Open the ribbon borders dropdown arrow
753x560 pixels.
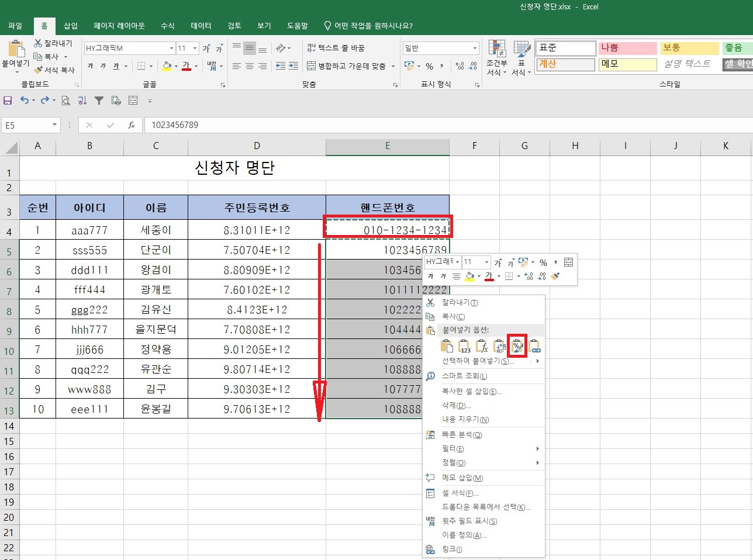tap(151, 66)
